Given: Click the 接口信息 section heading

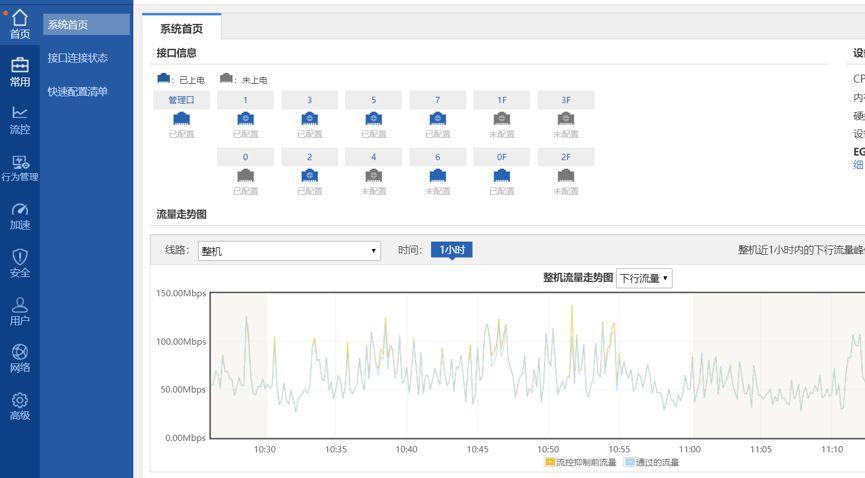Looking at the screenshot, I should click(176, 53).
